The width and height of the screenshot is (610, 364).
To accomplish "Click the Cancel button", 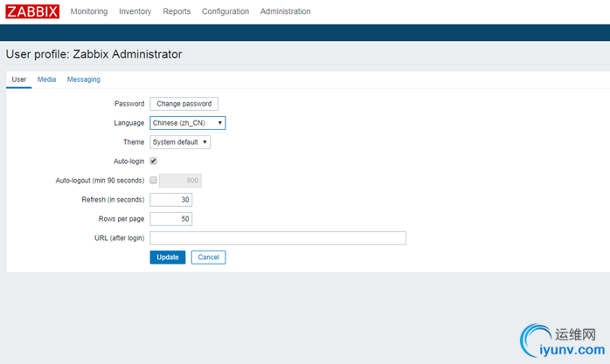I will click(x=208, y=258).
